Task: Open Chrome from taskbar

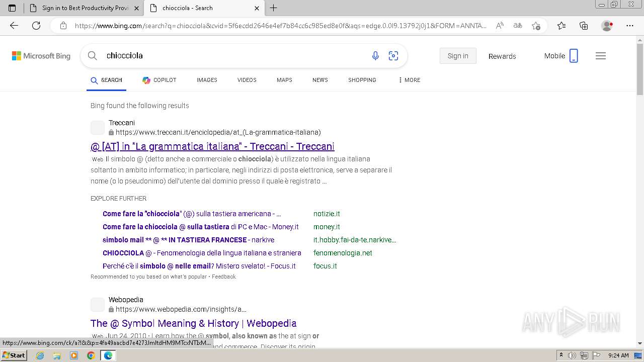Action: pyautogui.click(x=91, y=355)
